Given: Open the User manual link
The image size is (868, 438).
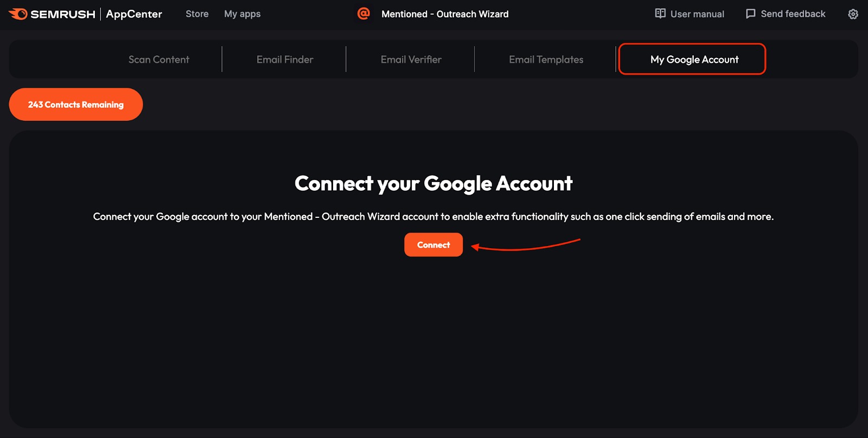Looking at the screenshot, I should (x=697, y=14).
